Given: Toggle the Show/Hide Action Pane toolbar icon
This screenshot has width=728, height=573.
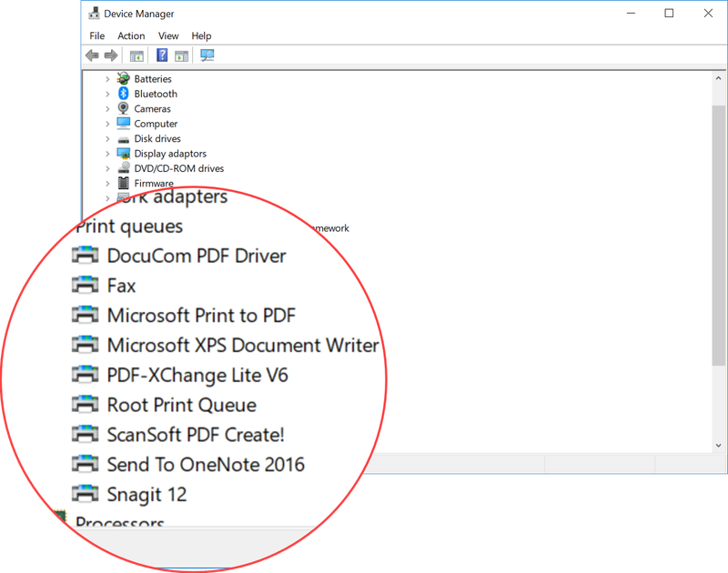Looking at the screenshot, I should pyautogui.click(x=181, y=55).
